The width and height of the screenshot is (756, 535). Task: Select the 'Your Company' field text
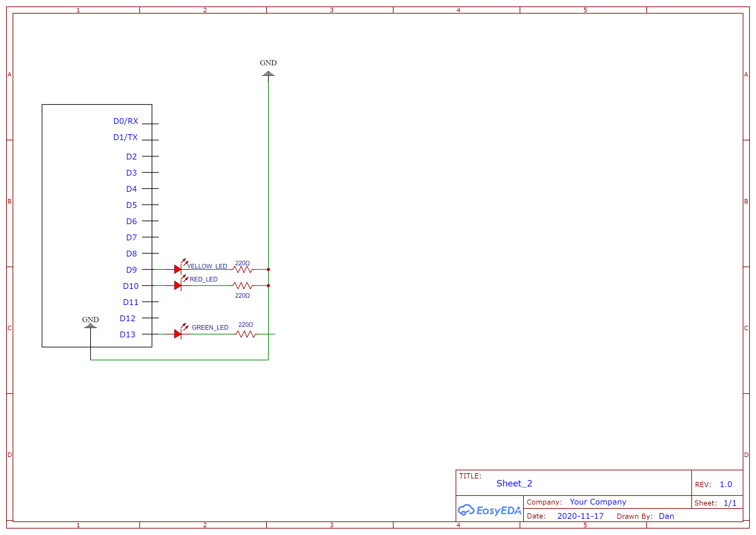coord(598,502)
